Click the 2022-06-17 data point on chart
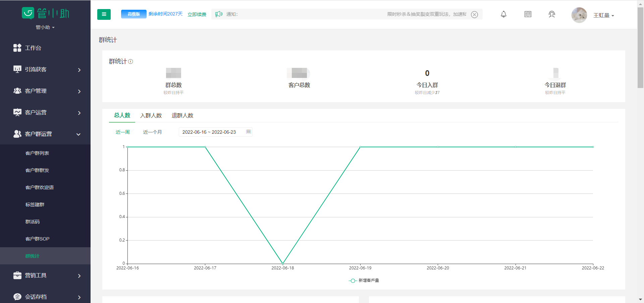The width and height of the screenshot is (644, 303). click(x=205, y=147)
